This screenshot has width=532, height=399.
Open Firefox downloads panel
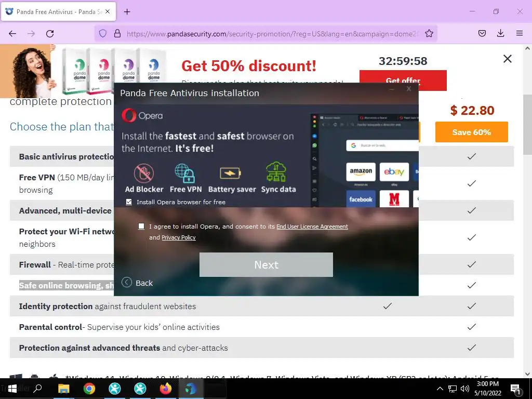click(x=500, y=33)
